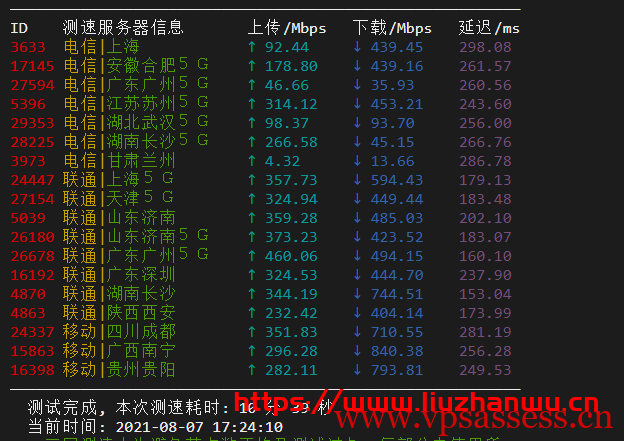Click the 上传/Mbps column header

pyautogui.click(x=285, y=28)
